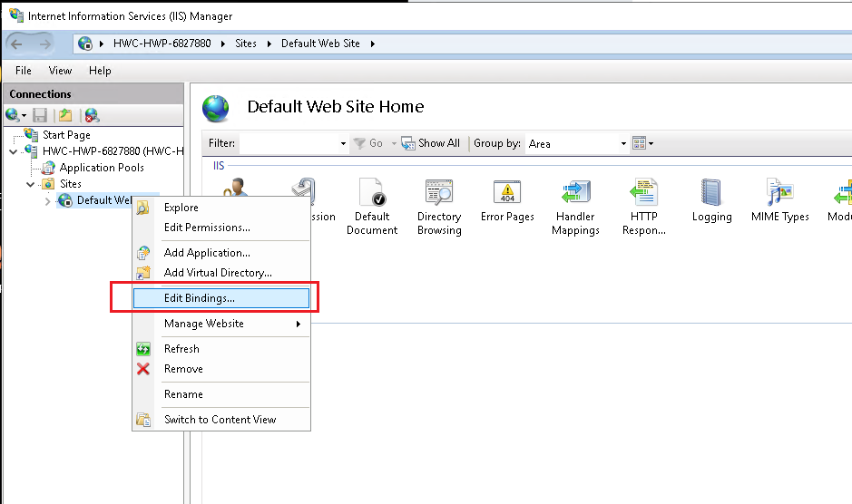Expand the Default Web Site node
This screenshot has width=852, height=504.
(48, 201)
